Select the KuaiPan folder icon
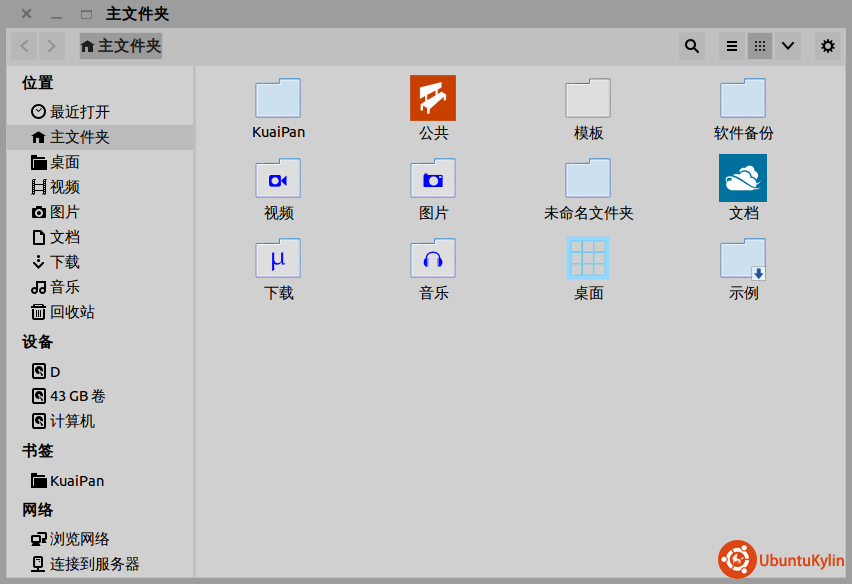Screen dimensions: 852x584 pyautogui.click(x=278, y=98)
